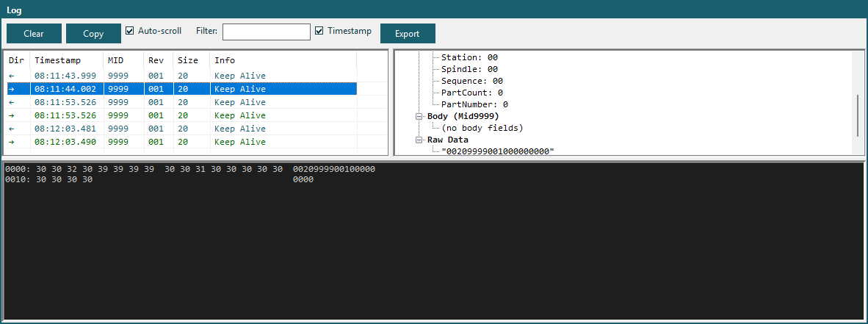
Task: Select the Spindle: 00 tree item
Action: pos(469,69)
